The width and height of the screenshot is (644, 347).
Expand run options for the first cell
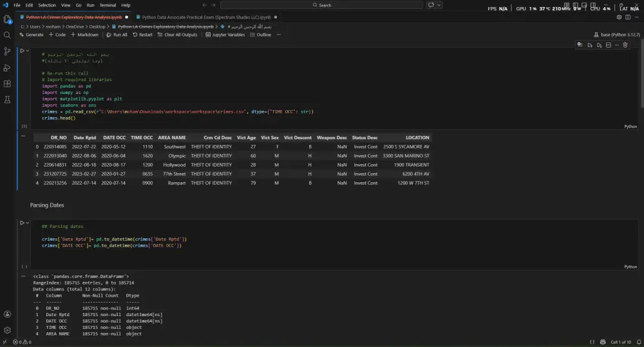(28, 51)
